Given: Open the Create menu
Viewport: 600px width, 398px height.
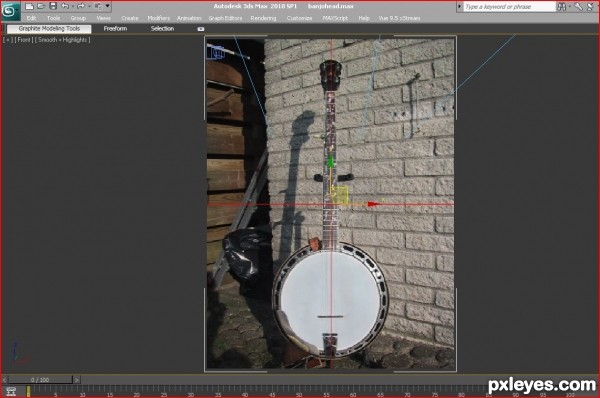Looking at the screenshot, I should (130, 18).
